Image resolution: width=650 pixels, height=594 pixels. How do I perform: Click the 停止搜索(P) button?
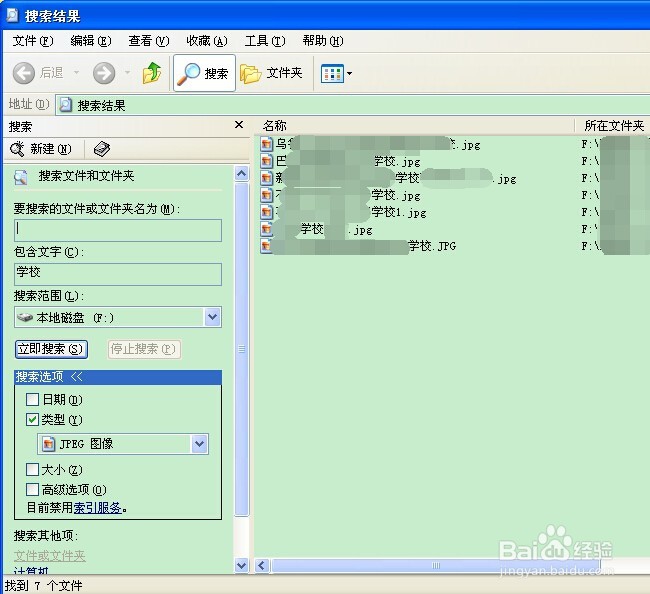pyautogui.click(x=144, y=349)
